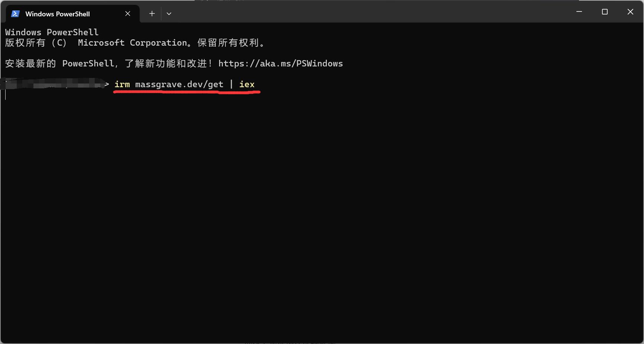Click the Microsoft Corporation copyright line

(x=135, y=43)
